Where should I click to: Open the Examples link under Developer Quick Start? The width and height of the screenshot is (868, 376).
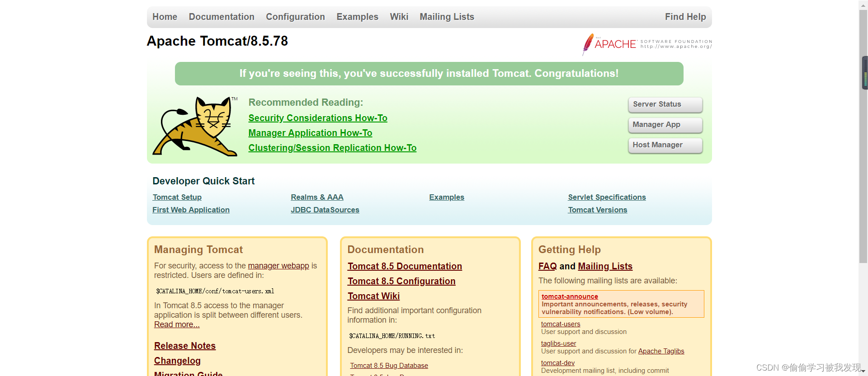tap(447, 197)
